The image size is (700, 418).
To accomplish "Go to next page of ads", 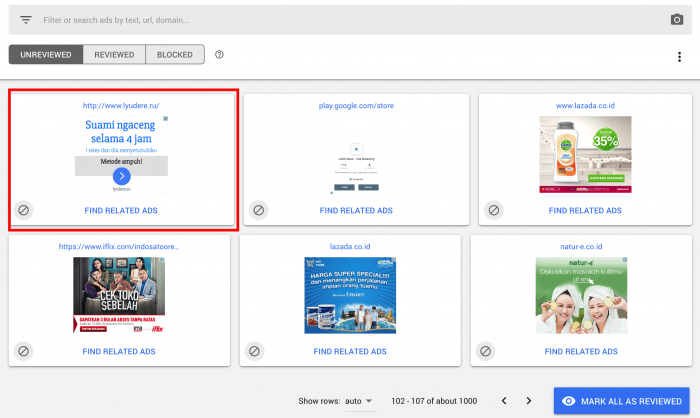I will pyautogui.click(x=529, y=401).
